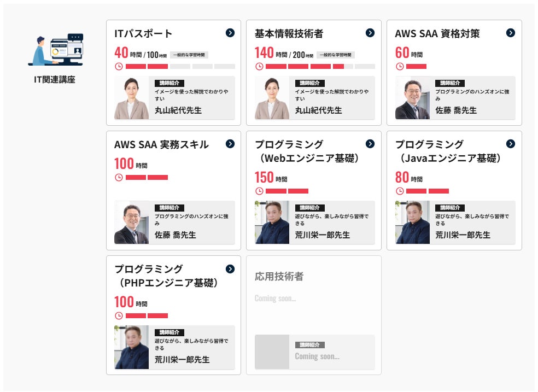Click 荒川栄一郎先生 photo in Webエンジニア基礎 card

[x=272, y=223]
